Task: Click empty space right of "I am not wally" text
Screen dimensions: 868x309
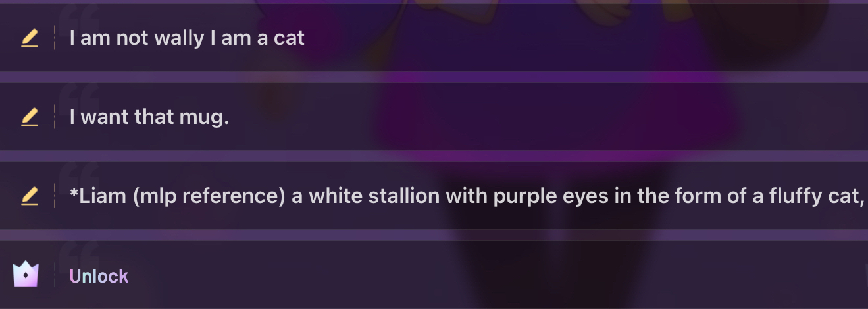Action: 559,38
